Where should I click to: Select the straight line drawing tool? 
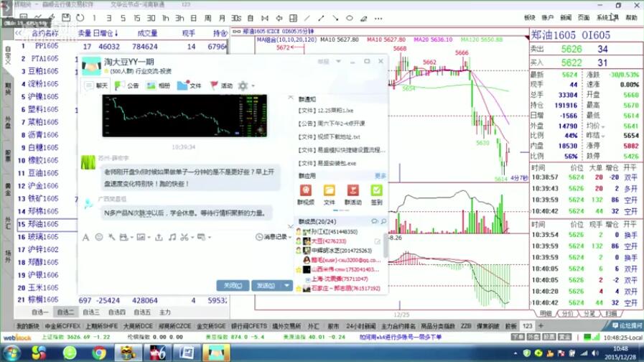click(307, 18)
